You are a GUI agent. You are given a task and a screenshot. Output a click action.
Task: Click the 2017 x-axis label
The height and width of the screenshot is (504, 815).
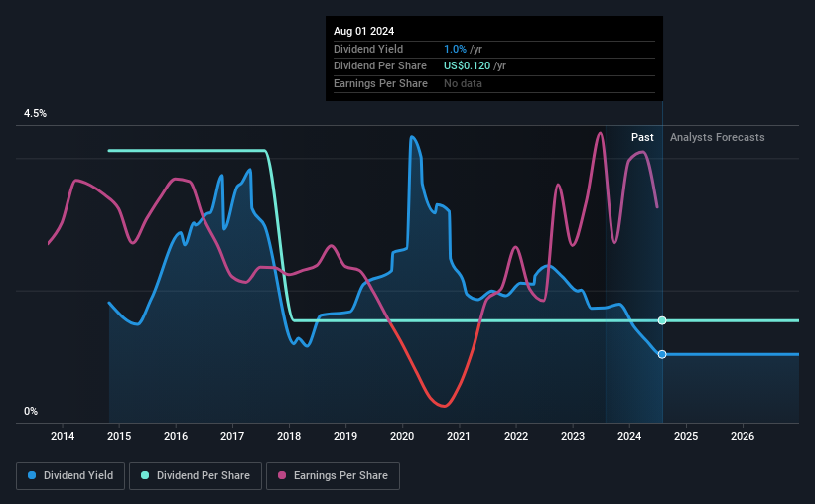[x=232, y=436]
